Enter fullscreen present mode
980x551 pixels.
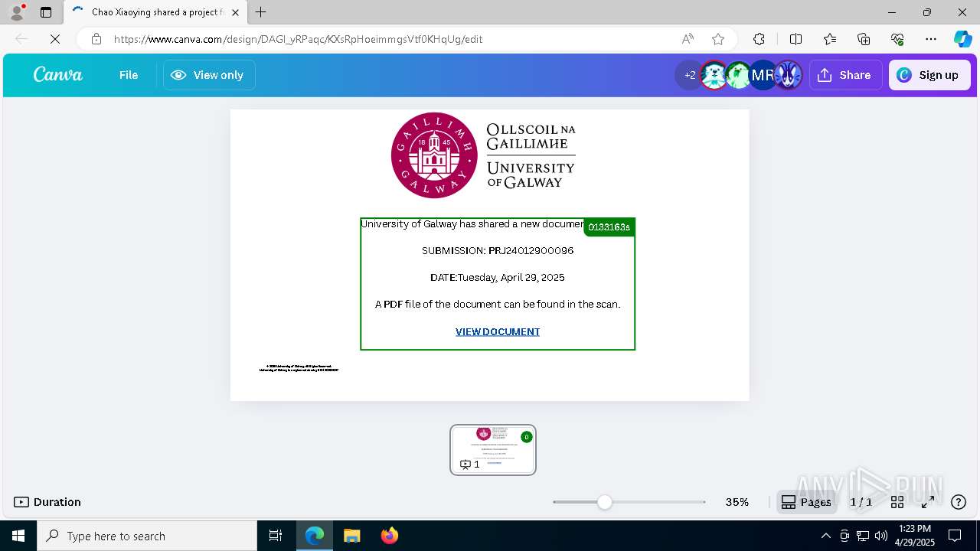pyautogui.click(x=928, y=502)
